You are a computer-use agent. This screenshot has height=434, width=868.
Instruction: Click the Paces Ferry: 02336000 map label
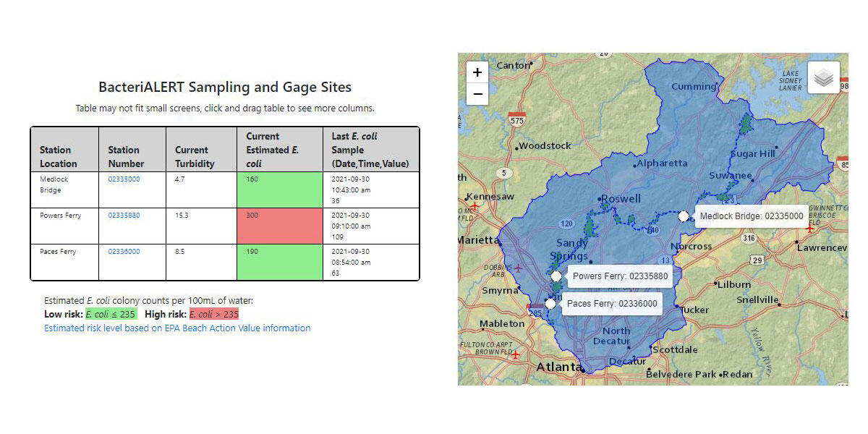coord(612,304)
